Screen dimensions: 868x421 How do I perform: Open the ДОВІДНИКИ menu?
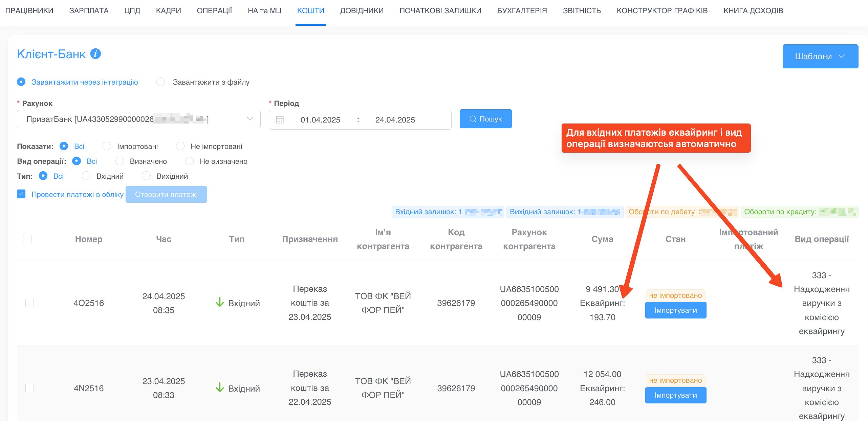[x=362, y=10]
